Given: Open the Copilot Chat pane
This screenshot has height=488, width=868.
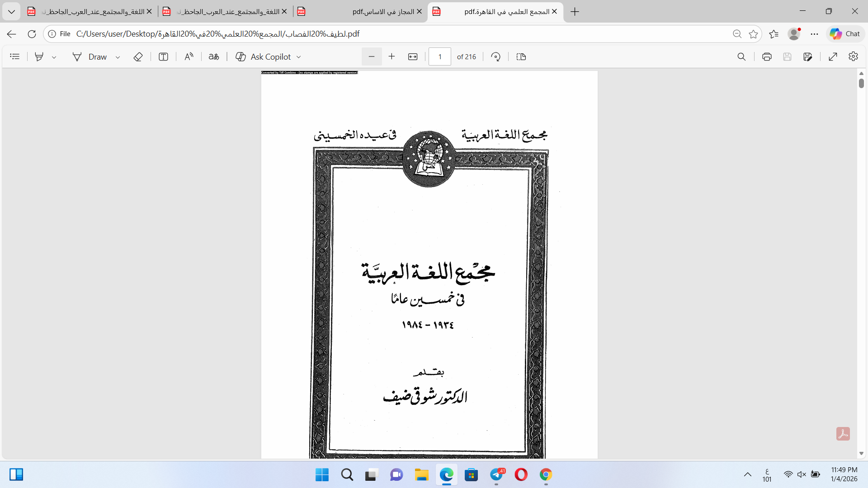Looking at the screenshot, I should (845, 34).
